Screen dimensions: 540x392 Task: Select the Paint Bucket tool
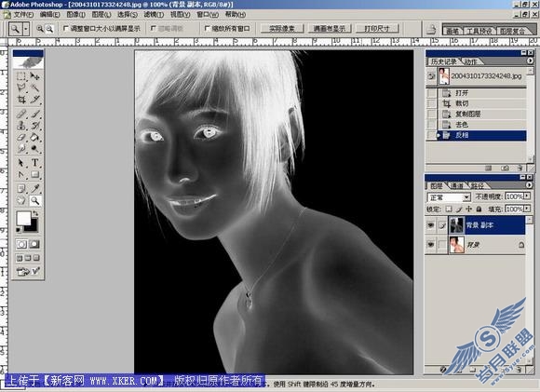34,137
